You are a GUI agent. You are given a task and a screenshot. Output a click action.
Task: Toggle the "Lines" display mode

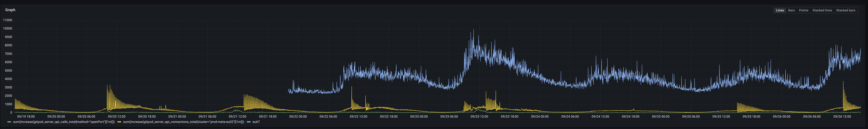tap(780, 10)
